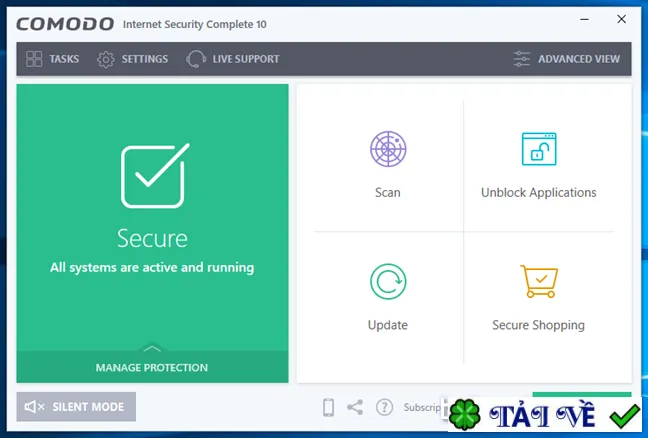
Task: Close the Comodo window
Action: point(622,19)
